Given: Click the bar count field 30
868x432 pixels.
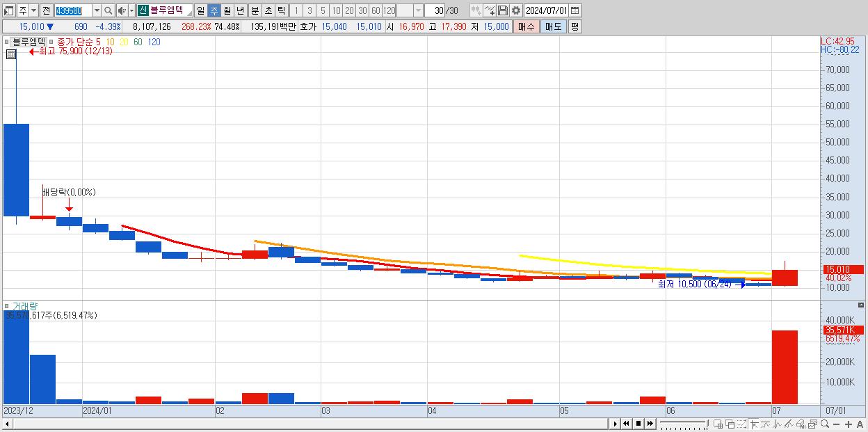Looking at the screenshot, I should [x=435, y=10].
